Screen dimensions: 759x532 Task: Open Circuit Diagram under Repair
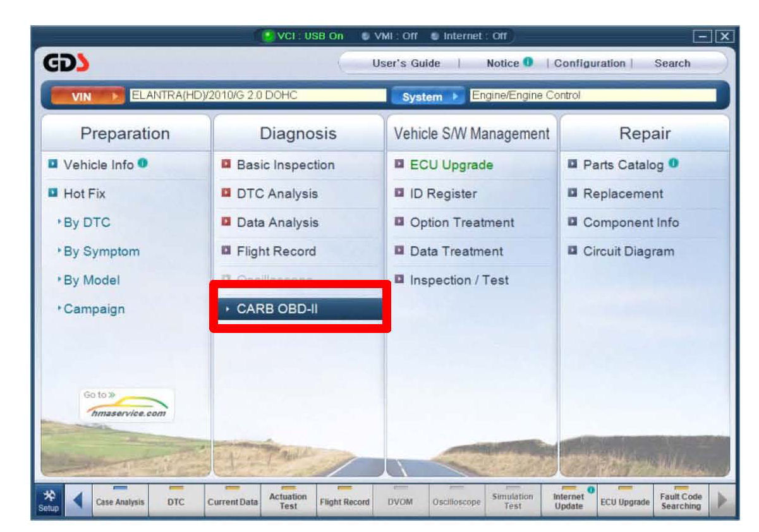click(x=628, y=251)
